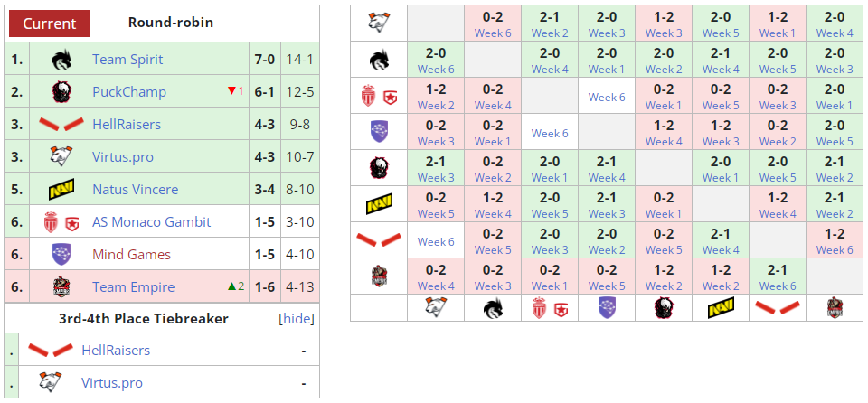Hide the 3rd-4th Place Tiebreaker section
Image resolution: width=868 pixels, height=403 pixels.
point(297,318)
